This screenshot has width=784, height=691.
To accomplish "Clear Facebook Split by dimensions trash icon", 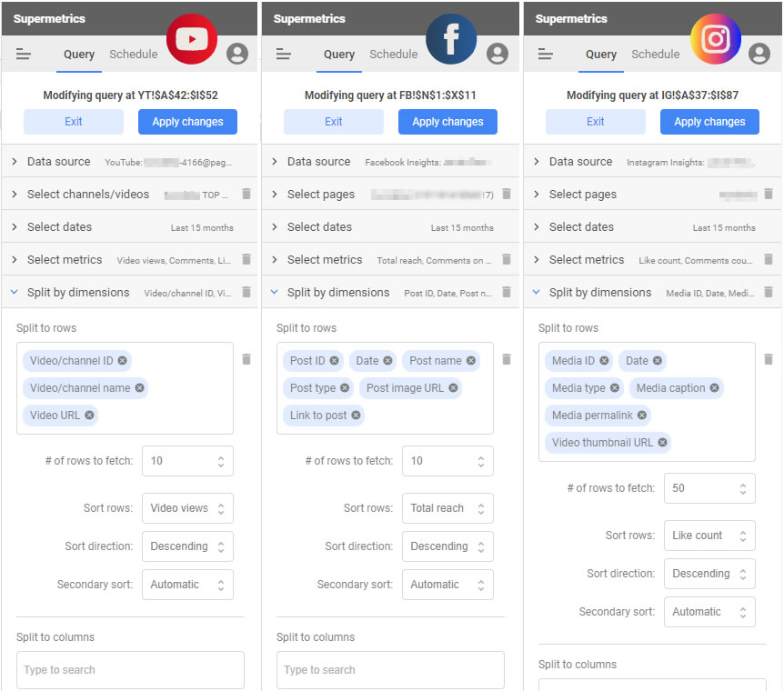I will point(507,292).
